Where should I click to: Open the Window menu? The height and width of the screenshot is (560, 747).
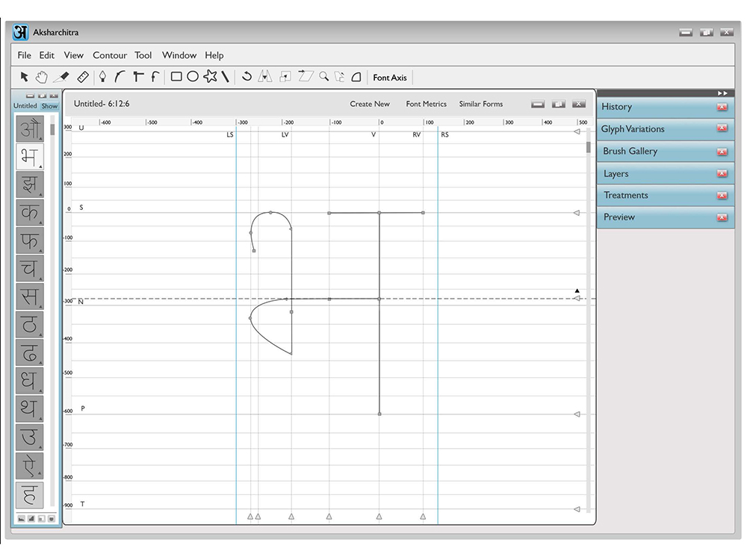(x=179, y=55)
